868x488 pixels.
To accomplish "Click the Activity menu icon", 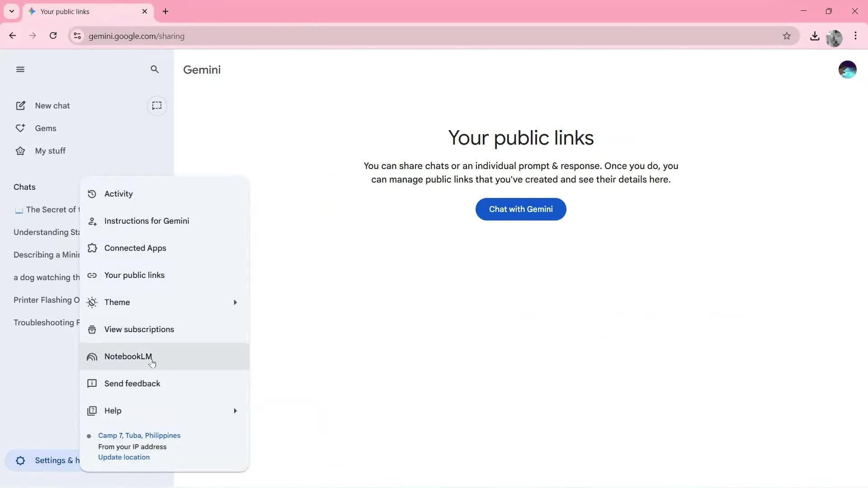I will (x=92, y=194).
